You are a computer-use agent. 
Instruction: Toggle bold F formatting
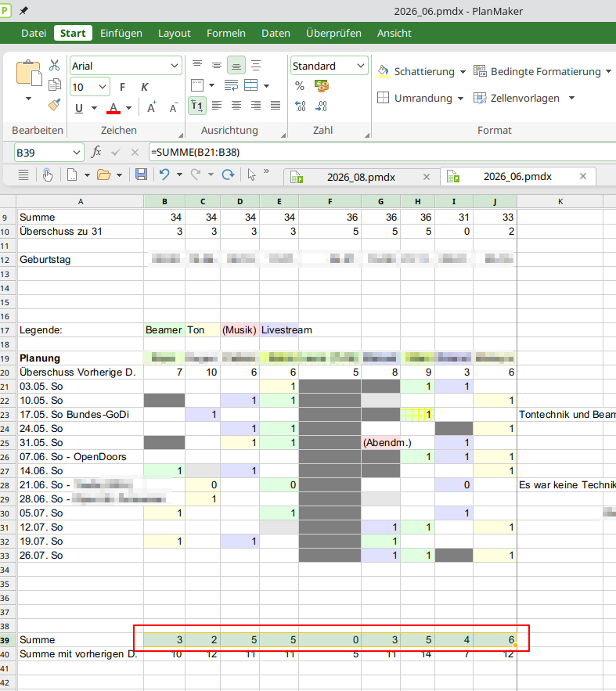click(122, 88)
